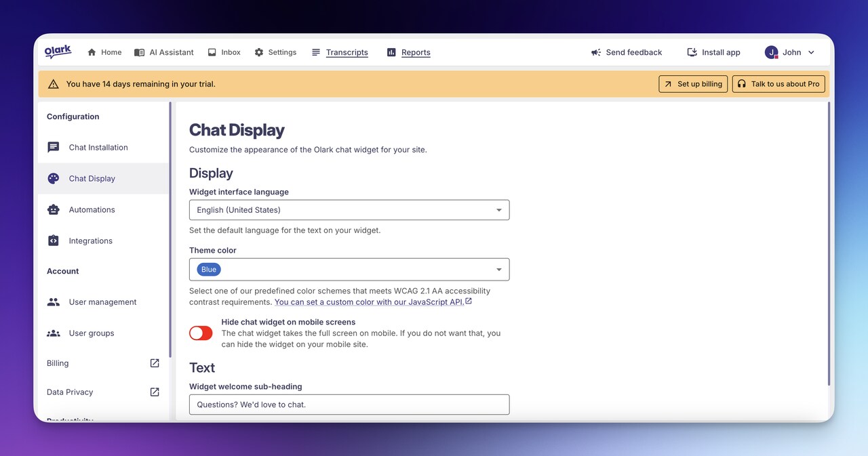Open the AI Assistant section

(x=163, y=52)
